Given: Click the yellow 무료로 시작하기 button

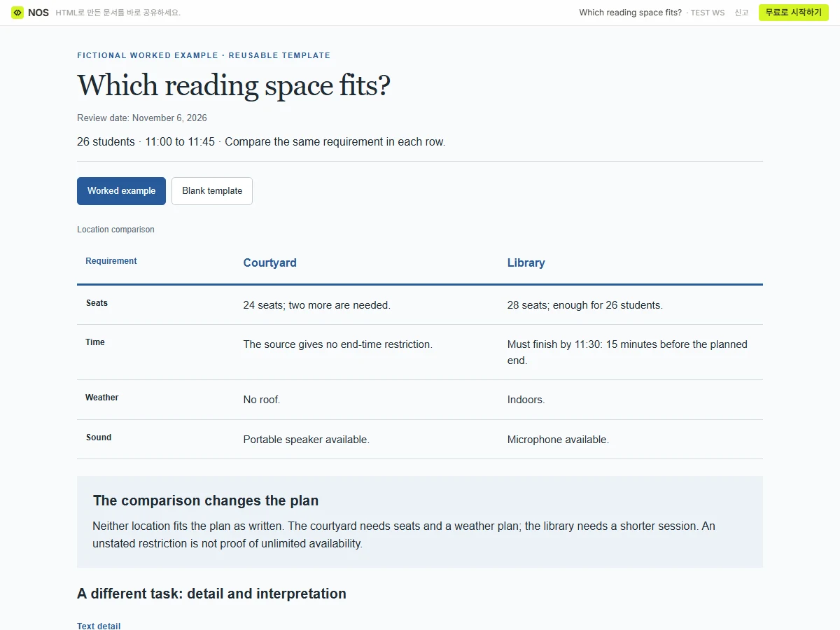Looking at the screenshot, I should [x=794, y=13].
